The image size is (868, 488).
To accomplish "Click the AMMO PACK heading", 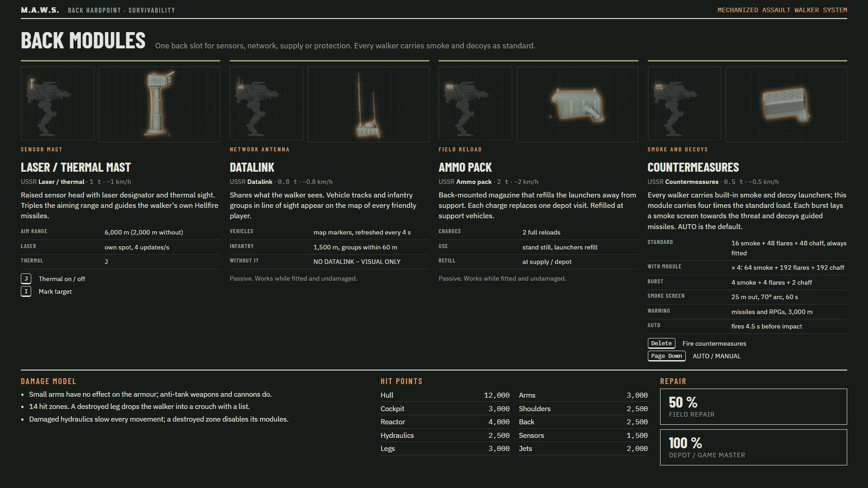I will point(465,168).
